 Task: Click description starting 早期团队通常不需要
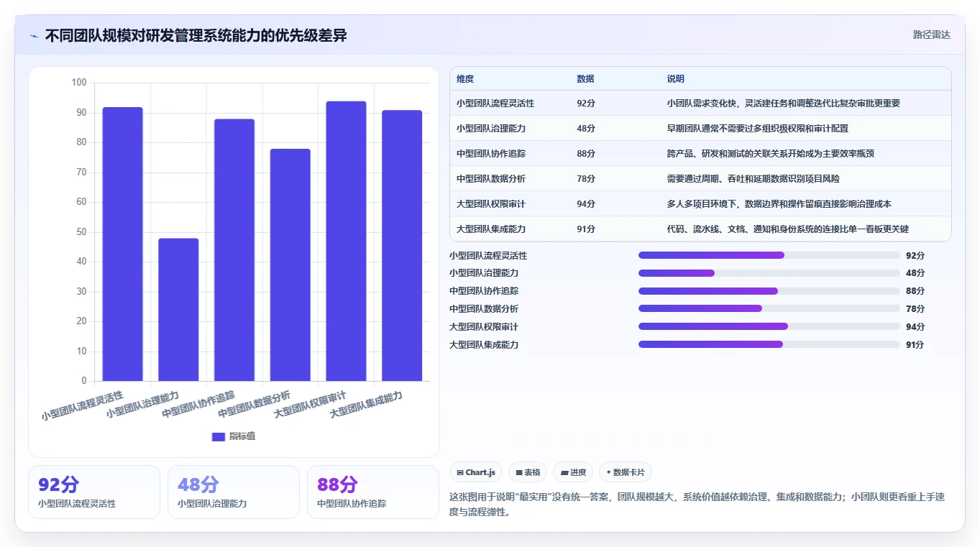click(x=757, y=129)
